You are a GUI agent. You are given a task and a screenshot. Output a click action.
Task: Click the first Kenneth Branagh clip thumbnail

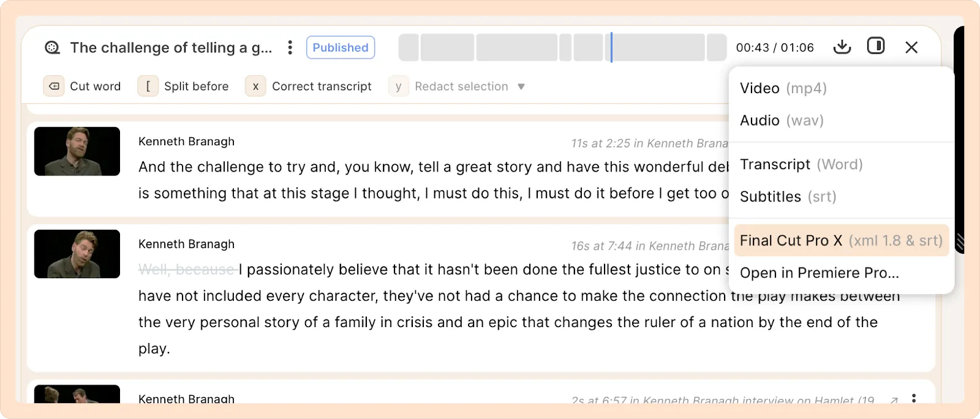point(77,151)
